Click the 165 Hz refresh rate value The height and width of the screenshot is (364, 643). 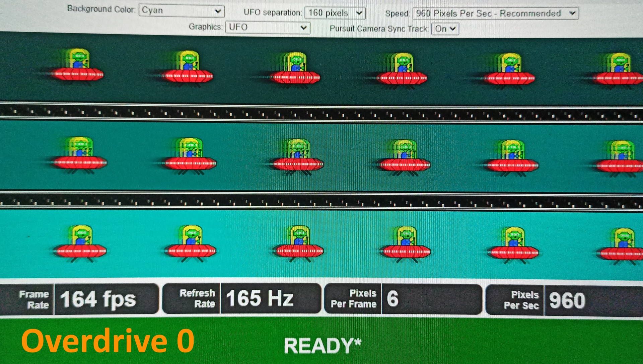260,298
